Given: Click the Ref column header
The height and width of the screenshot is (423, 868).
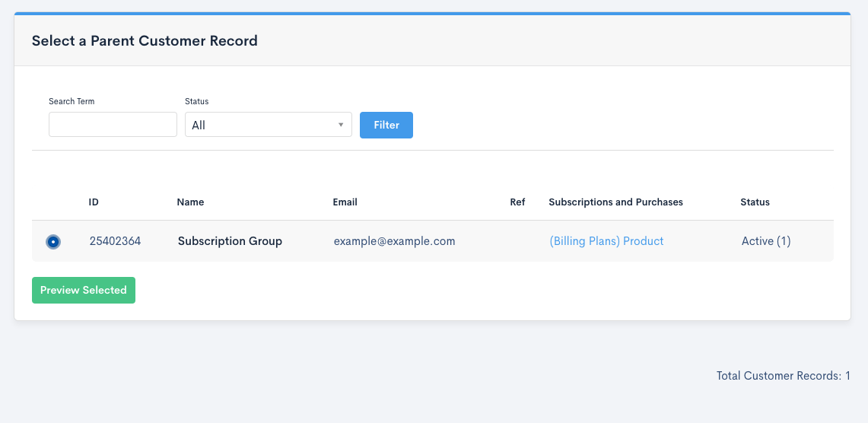Looking at the screenshot, I should [517, 202].
